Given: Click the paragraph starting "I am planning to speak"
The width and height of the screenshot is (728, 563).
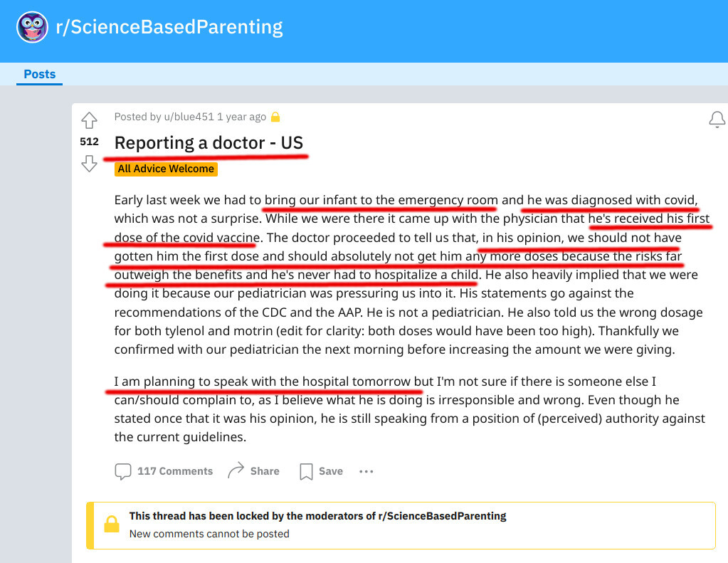Looking at the screenshot, I should (409, 409).
